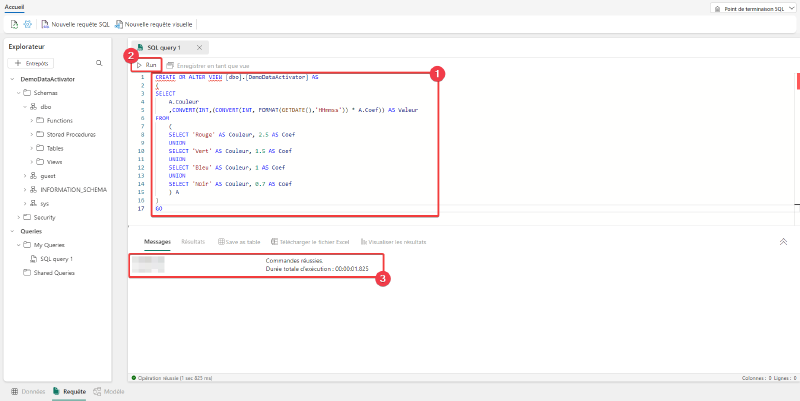Click Visualiser les résultats

(393, 242)
